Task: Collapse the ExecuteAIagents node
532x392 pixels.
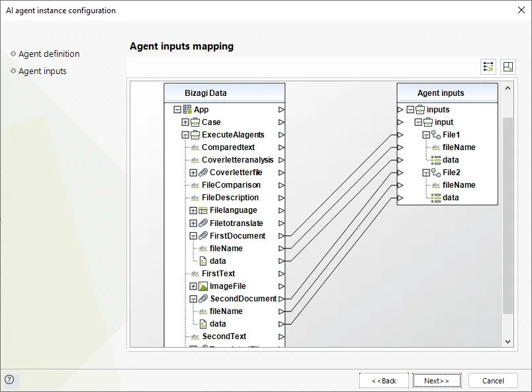Action: (185, 135)
